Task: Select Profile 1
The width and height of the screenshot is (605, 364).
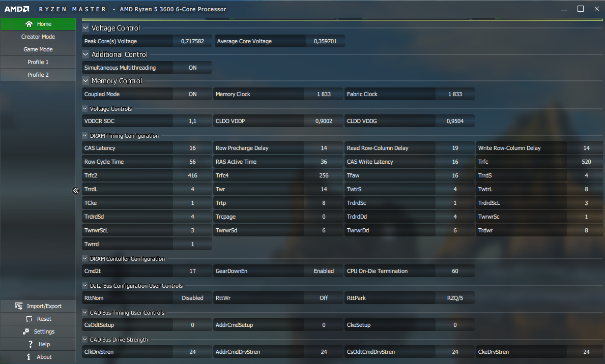Action: click(x=38, y=62)
